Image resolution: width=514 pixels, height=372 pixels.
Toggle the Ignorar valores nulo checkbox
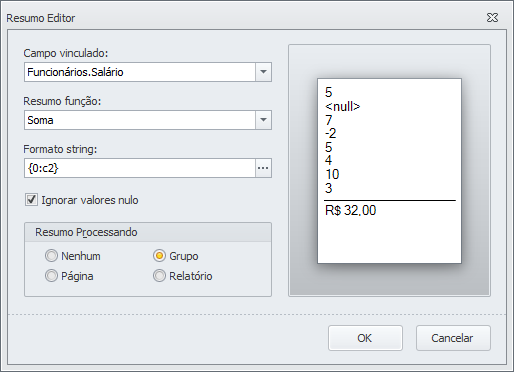(x=31, y=200)
